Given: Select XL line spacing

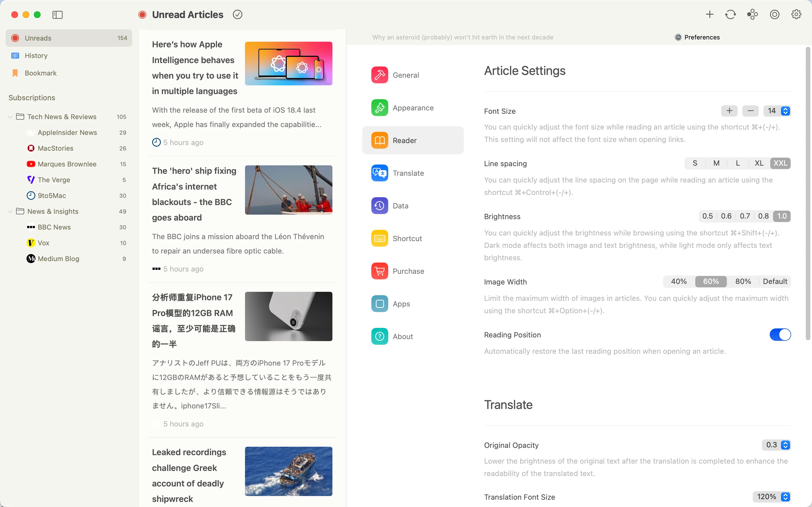Looking at the screenshot, I should (759, 163).
